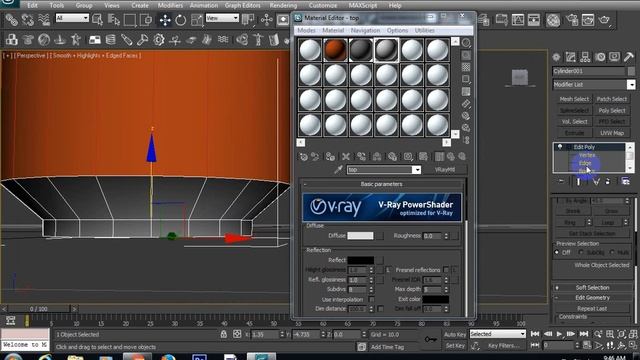Toggle the Use interpolation checkbox
This screenshot has width=640, height=360.
click(x=371, y=299)
